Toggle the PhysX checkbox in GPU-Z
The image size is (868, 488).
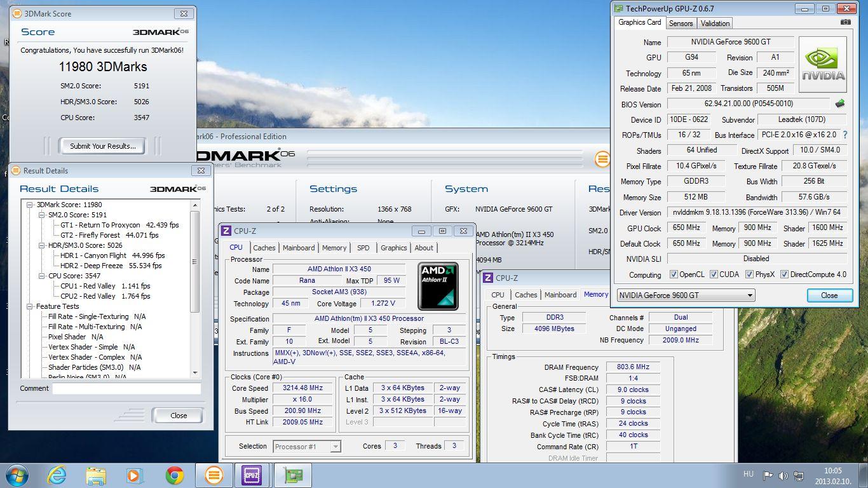point(750,274)
